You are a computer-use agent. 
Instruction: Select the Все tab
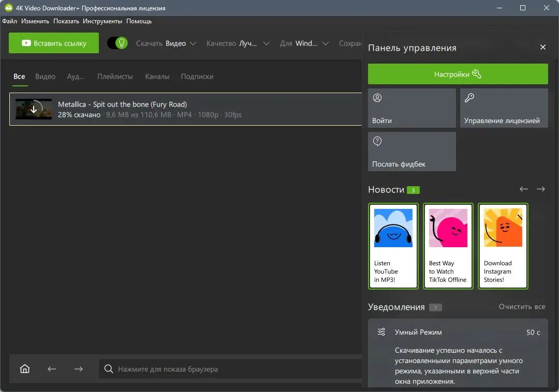coord(19,77)
